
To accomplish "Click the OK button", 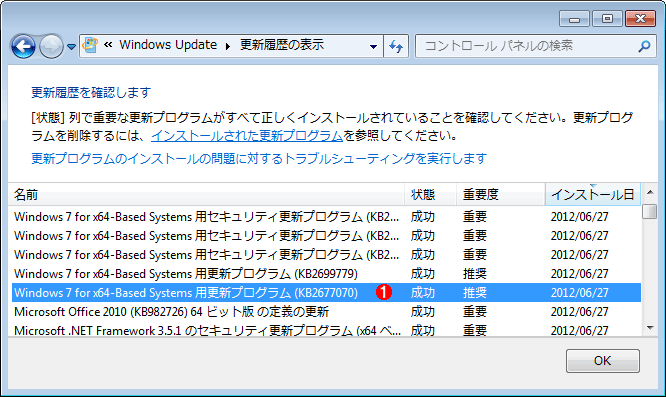I will [x=602, y=361].
